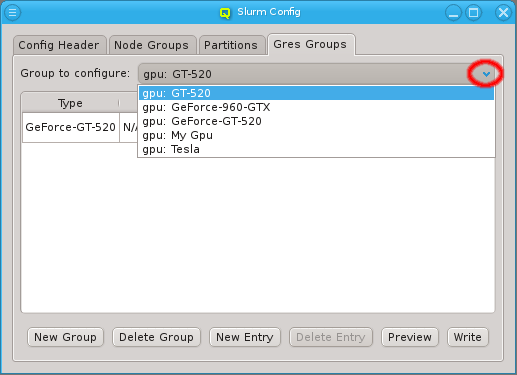
Task: Choose 'gpu: GeForce-960-GTX' from the list
Action: point(316,107)
